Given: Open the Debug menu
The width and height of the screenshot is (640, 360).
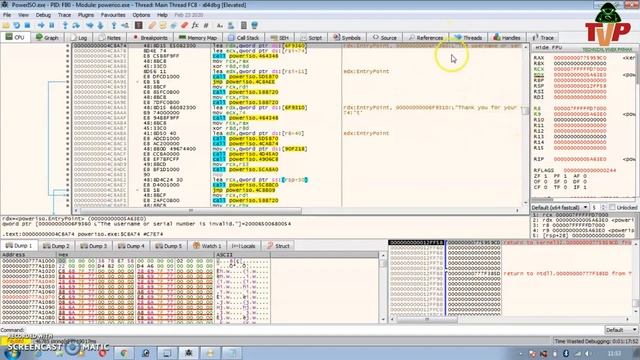Looking at the screenshot, I should 43,15.
